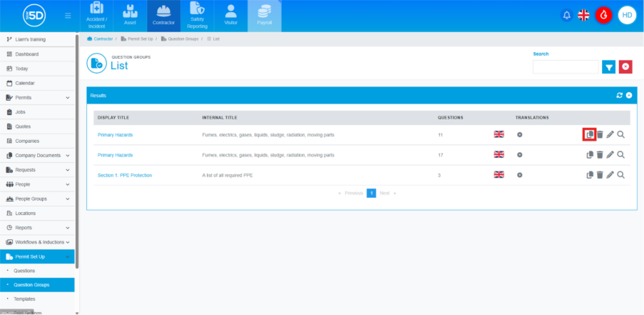The image size is (644, 315).
Task: Open first Primary Hazards link with 11 questions
Action: [115, 134]
